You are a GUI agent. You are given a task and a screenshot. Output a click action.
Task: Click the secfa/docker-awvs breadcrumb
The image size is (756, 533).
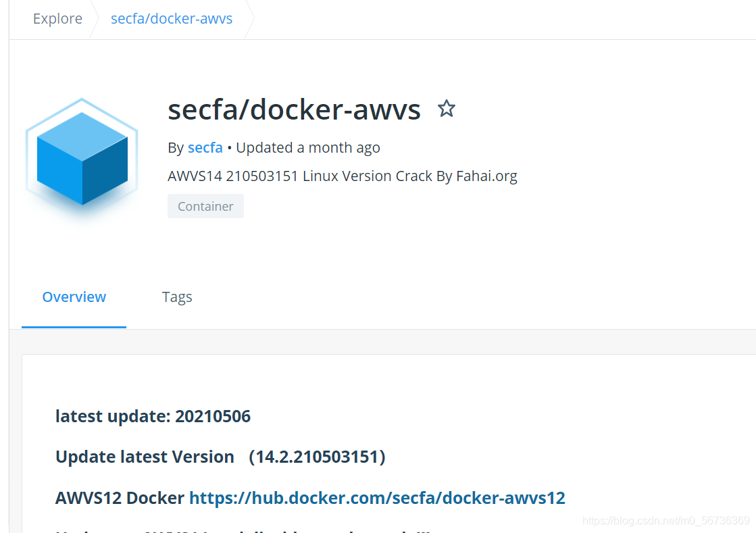(x=172, y=18)
